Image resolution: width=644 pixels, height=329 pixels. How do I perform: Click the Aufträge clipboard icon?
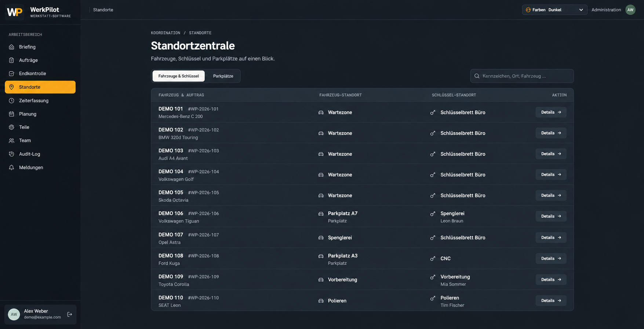[11, 60]
